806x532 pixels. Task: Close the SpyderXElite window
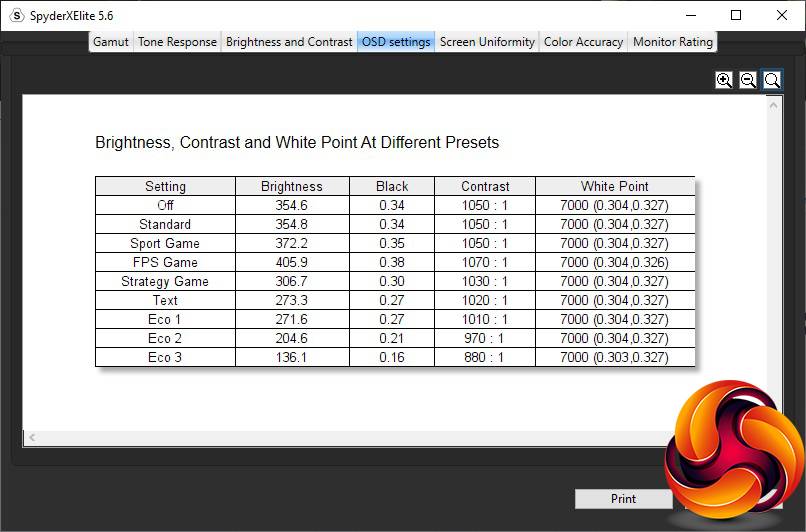tap(782, 15)
